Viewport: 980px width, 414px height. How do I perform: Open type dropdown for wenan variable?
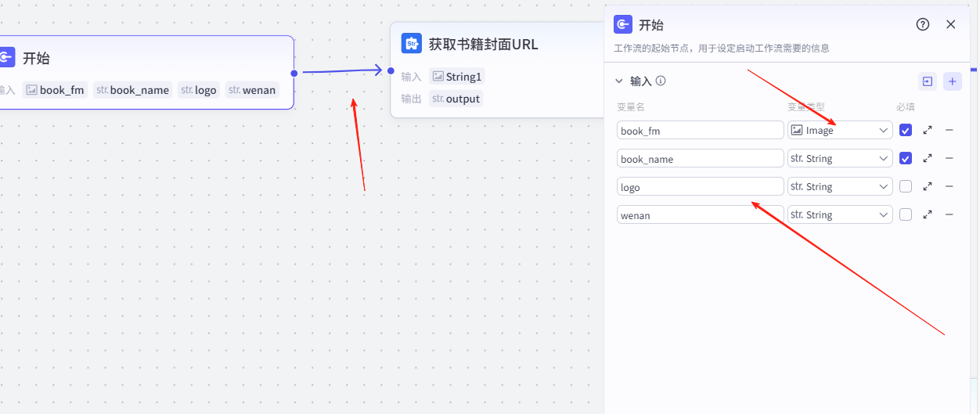pyautogui.click(x=840, y=214)
